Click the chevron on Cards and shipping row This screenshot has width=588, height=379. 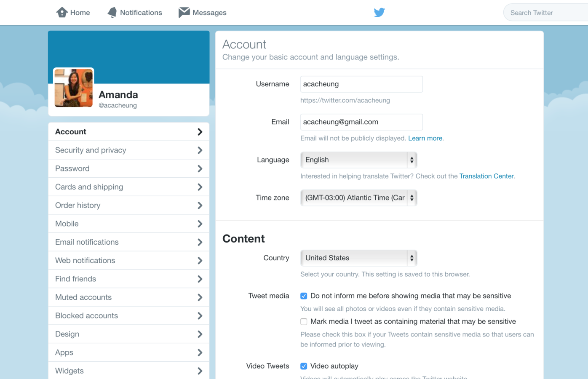200,187
